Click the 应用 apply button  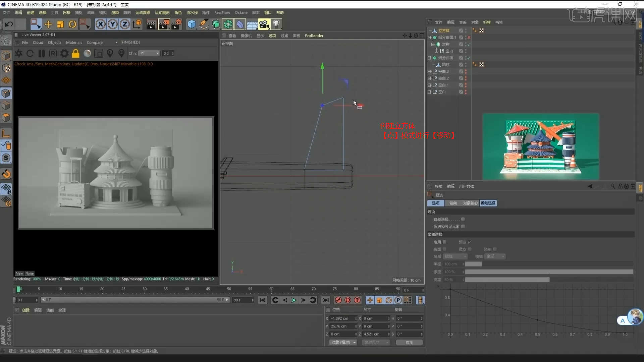click(x=409, y=342)
